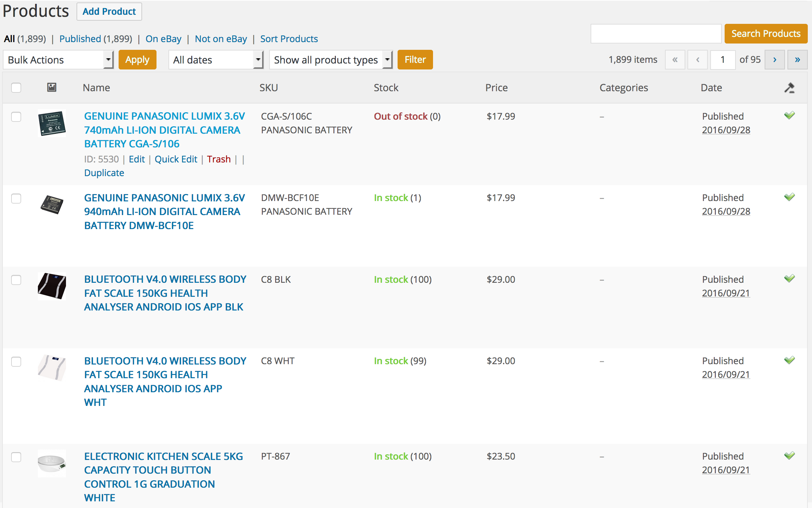Open thumbnail of DMW-BCF10E battery product
This screenshot has width=812, height=508.
pos(52,205)
